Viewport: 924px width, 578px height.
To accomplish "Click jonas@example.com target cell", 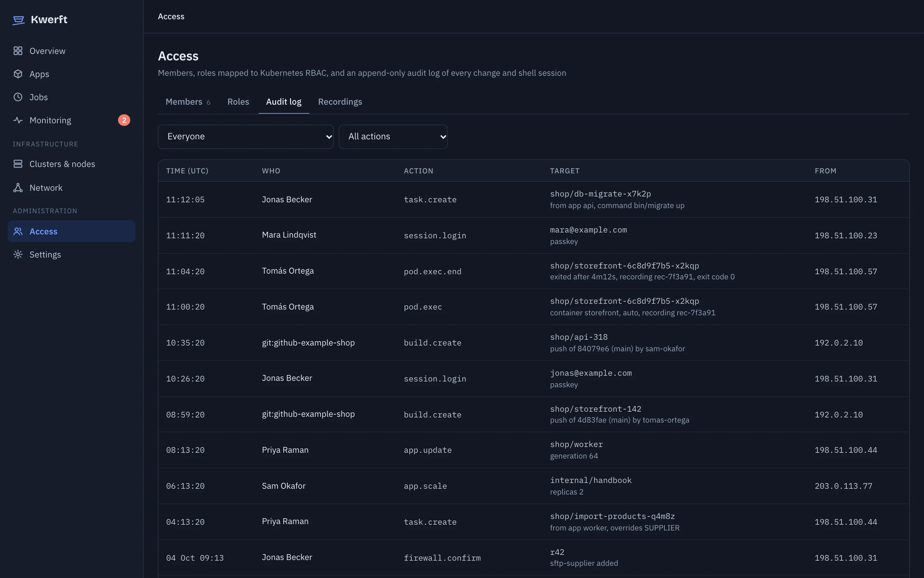I will click(591, 373).
